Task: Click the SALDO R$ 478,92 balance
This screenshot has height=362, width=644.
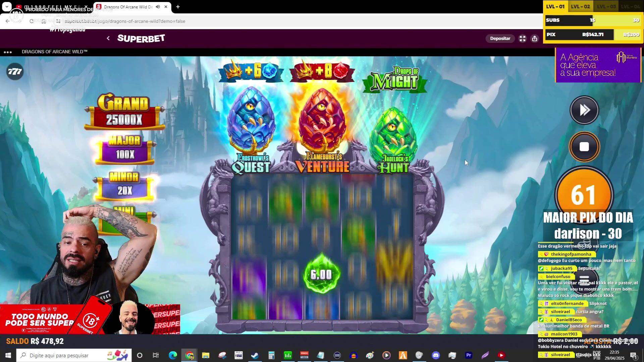Action: coord(35,341)
